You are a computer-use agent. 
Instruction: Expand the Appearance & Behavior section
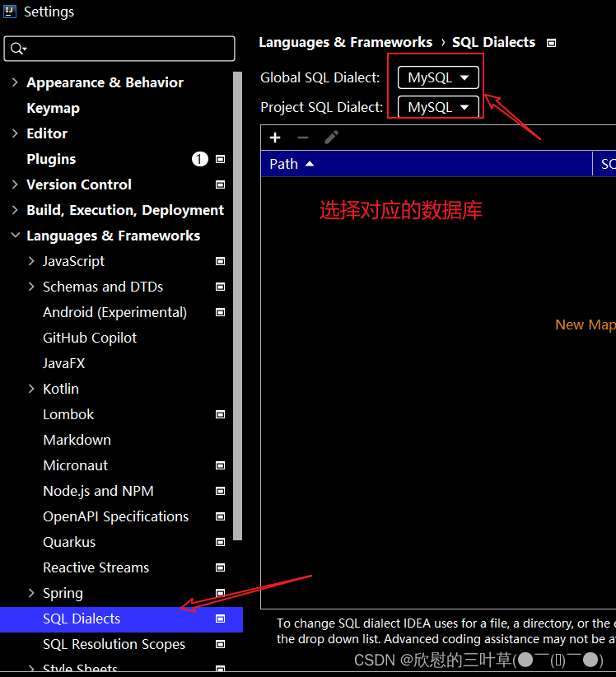(15, 82)
